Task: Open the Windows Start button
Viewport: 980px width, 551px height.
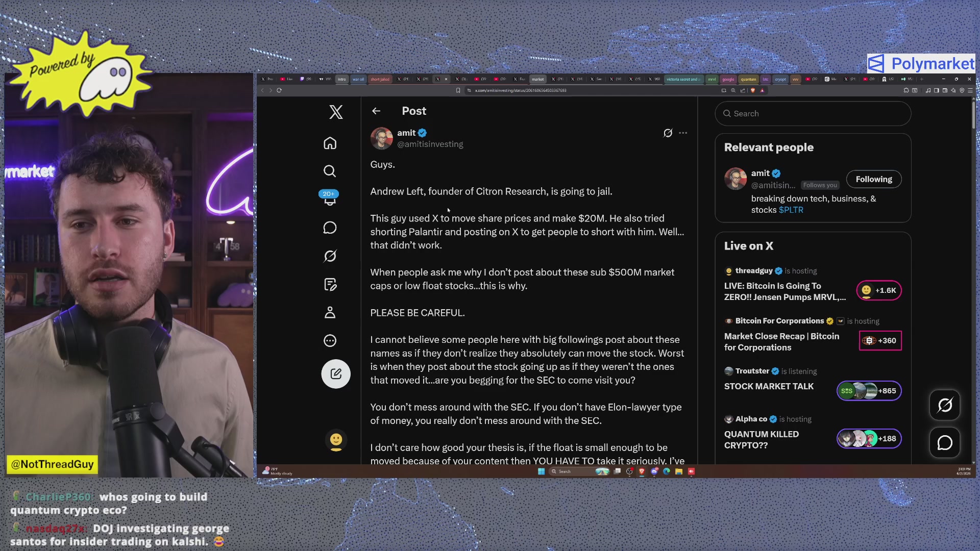Action: coord(541,471)
